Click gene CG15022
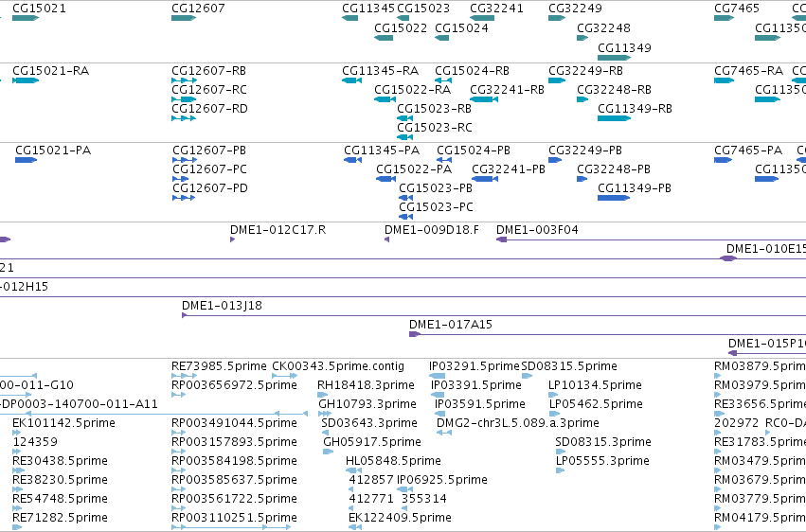Viewport: 806px width, 532px height. 384,38
